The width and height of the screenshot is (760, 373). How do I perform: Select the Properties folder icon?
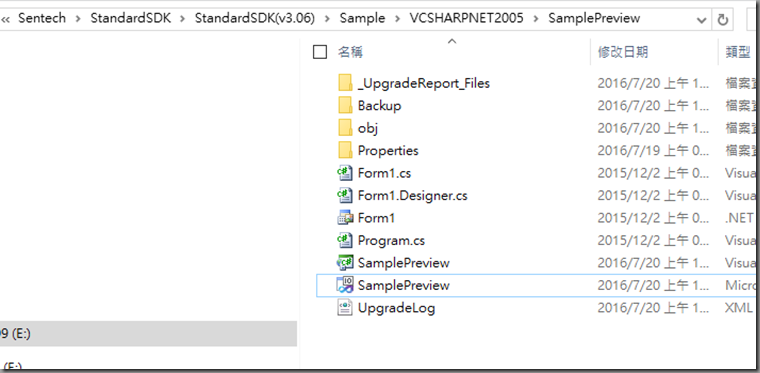click(345, 151)
